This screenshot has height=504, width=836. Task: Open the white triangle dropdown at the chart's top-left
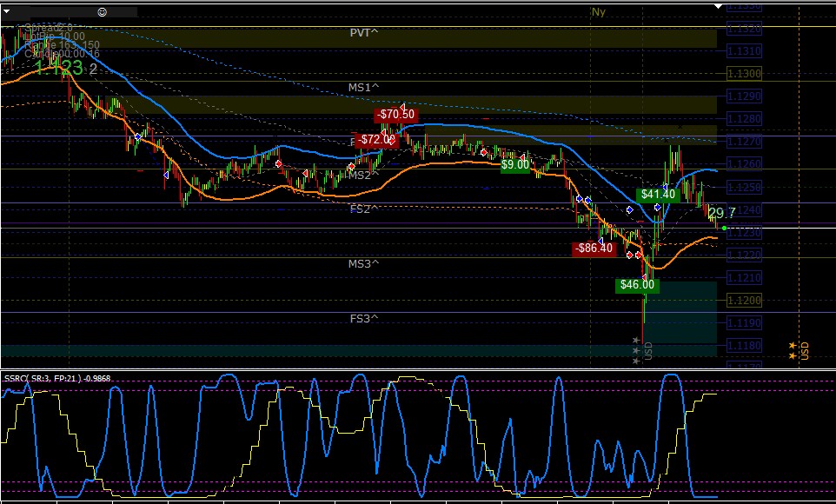click(6, 11)
